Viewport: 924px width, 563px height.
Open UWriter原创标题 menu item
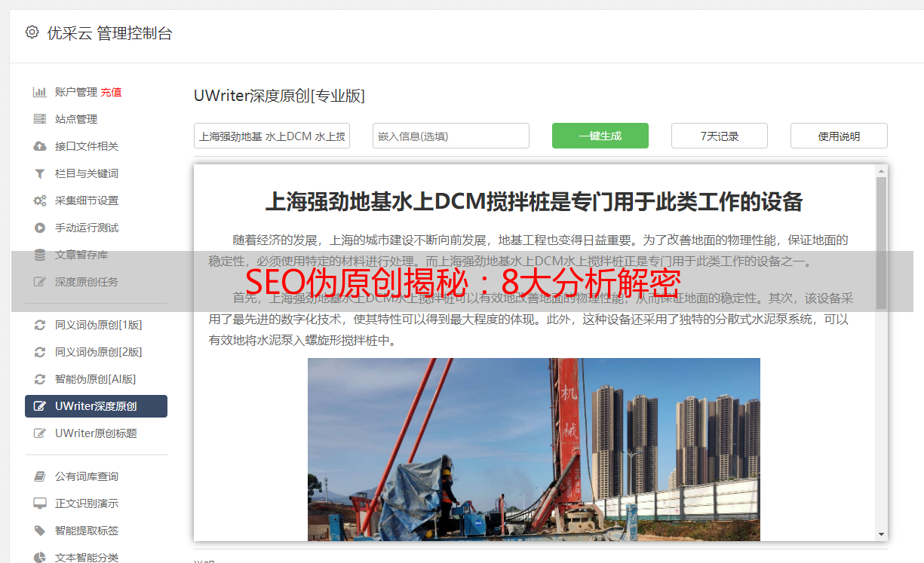(x=96, y=433)
